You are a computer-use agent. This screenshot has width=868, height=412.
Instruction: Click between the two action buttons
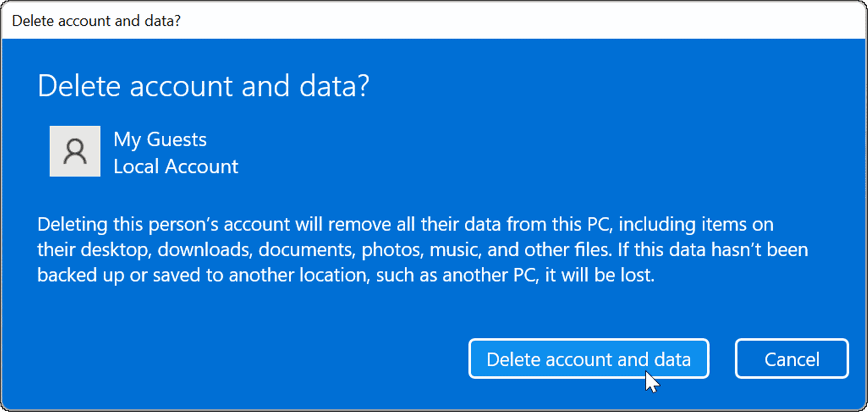click(x=723, y=359)
